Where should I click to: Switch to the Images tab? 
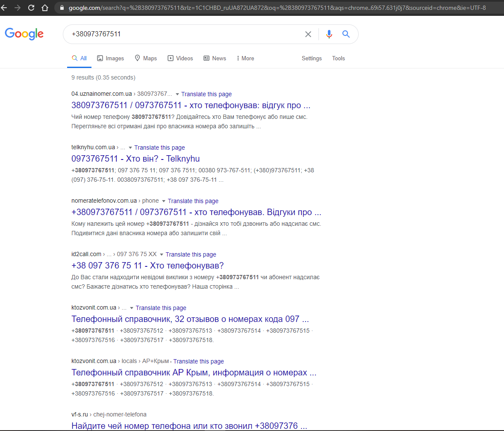coord(111,58)
